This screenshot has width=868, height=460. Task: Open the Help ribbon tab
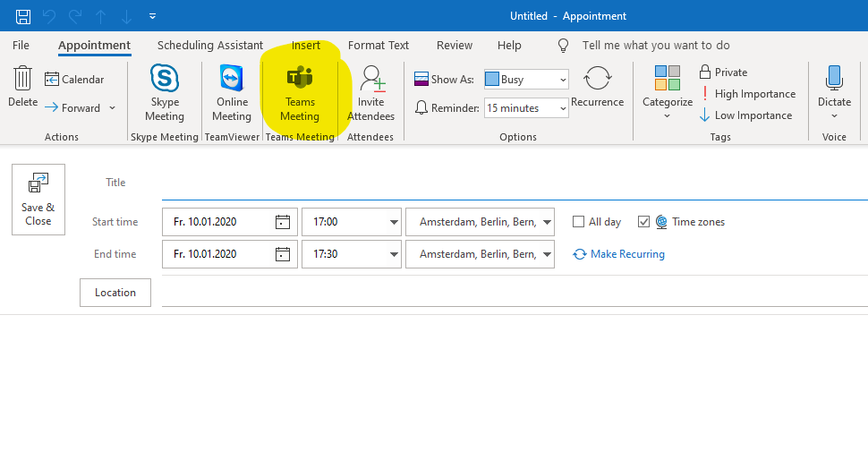[509, 46]
